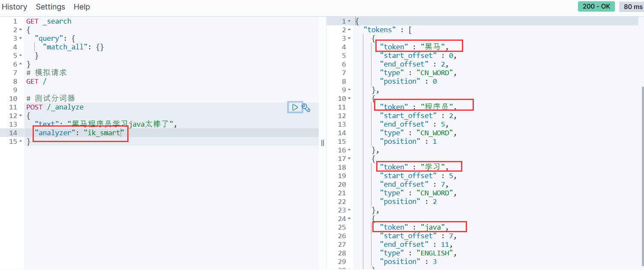644x270 pixels.
Task: Click the "GET /" request line
Action: pyautogui.click(x=36, y=82)
